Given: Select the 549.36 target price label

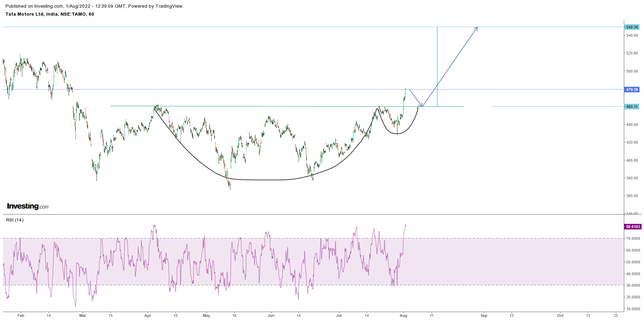Looking at the screenshot, I should pyautogui.click(x=631, y=27).
